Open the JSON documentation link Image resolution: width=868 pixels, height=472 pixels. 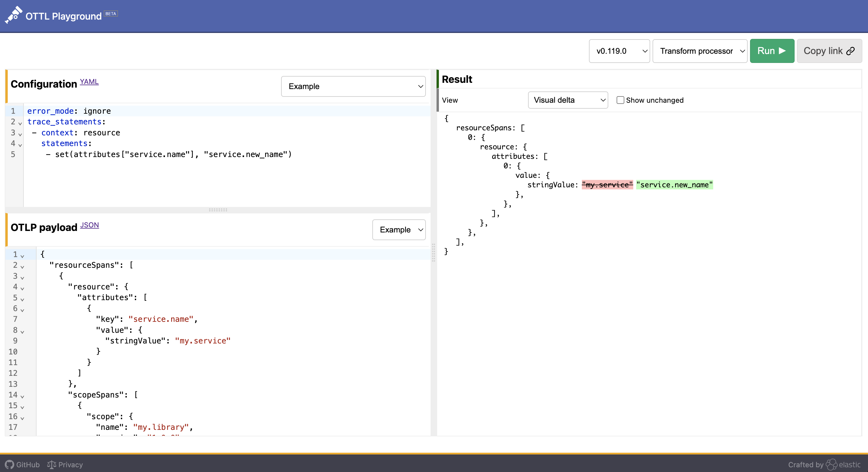(x=89, y=225)
